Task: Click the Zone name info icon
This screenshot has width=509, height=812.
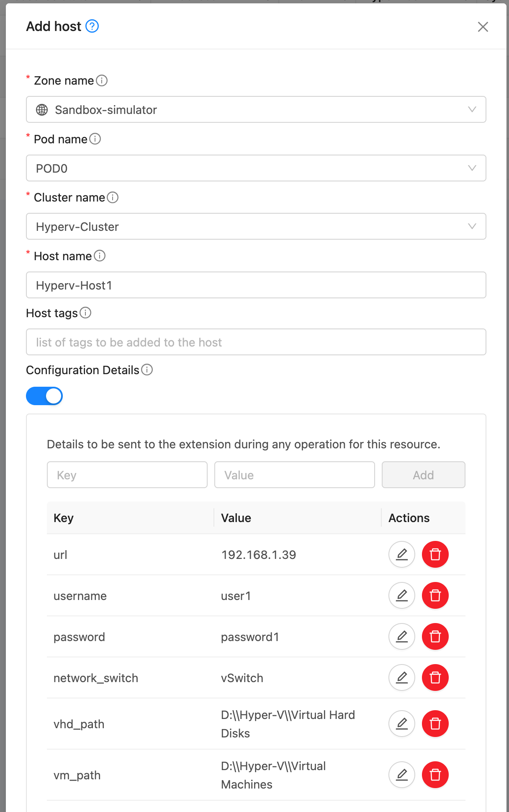Action: click(102, 80)
